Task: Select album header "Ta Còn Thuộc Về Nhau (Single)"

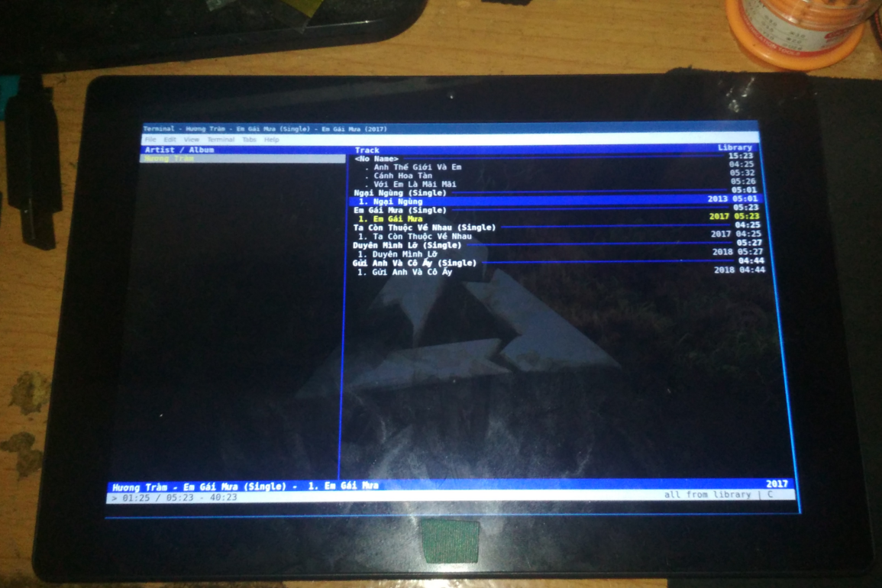Action: (424, 228)
